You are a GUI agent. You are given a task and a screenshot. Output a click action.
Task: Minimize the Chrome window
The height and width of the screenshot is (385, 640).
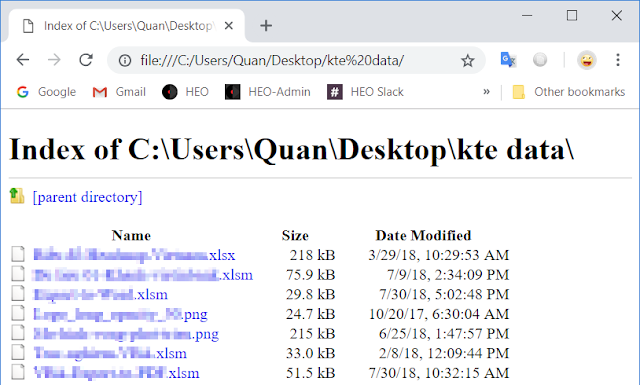[527, 16]
